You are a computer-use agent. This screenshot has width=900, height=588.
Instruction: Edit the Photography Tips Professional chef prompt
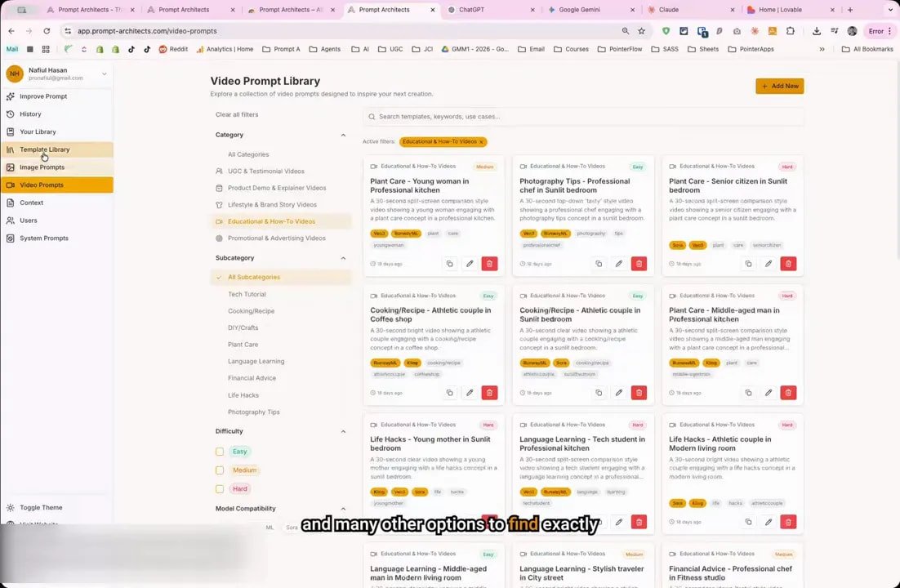(x=619, y=264)
